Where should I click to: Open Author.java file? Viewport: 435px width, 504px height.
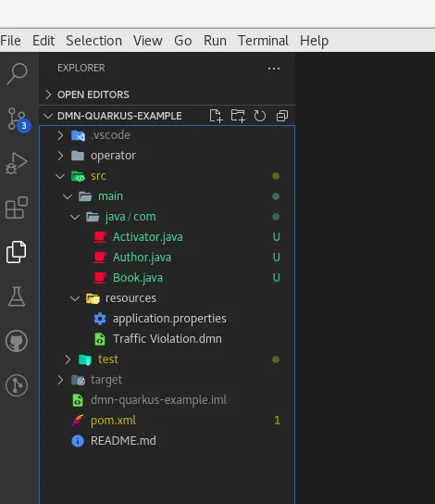click(x=142, y=258)
